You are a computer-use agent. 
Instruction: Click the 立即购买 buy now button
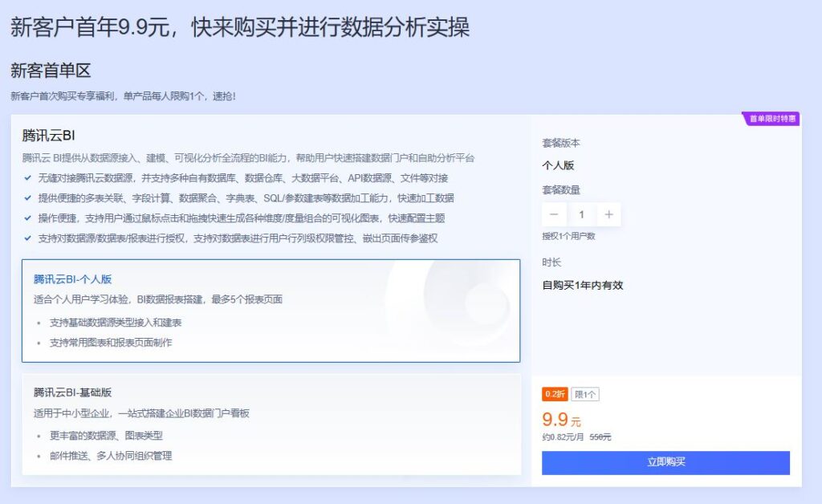pyautogui.click(x=665, y=462)
